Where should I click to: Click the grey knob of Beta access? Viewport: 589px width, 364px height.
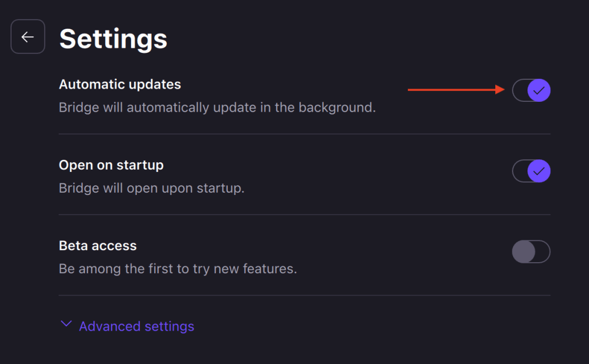(523, 252)
